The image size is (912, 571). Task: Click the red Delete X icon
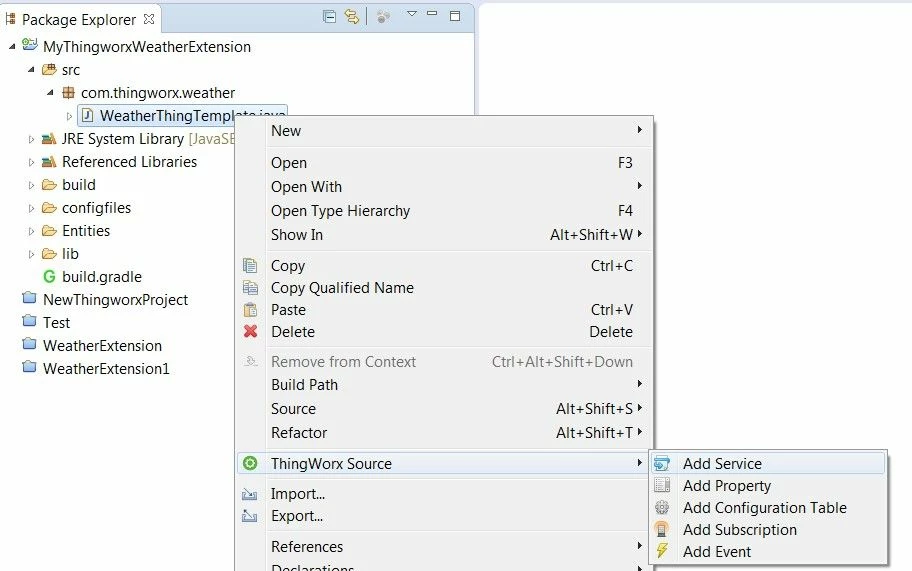[250, 331]
